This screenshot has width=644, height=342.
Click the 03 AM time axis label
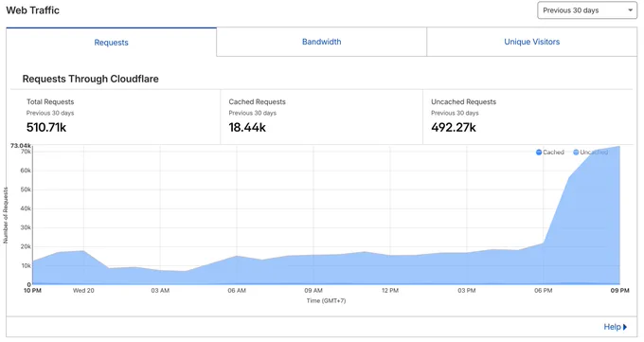[x=160, y=291]
